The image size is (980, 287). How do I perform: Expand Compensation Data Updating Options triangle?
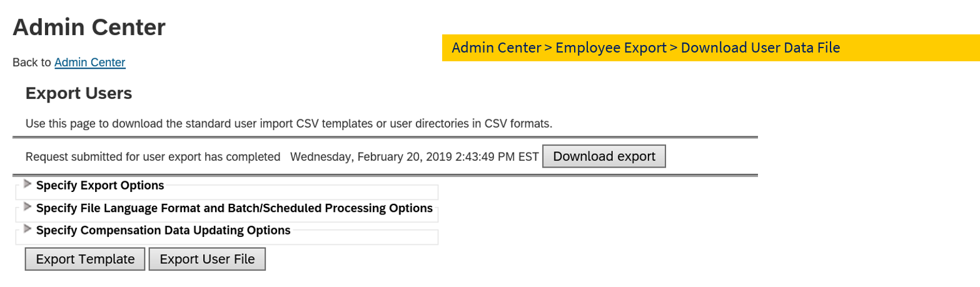point(28,229)
